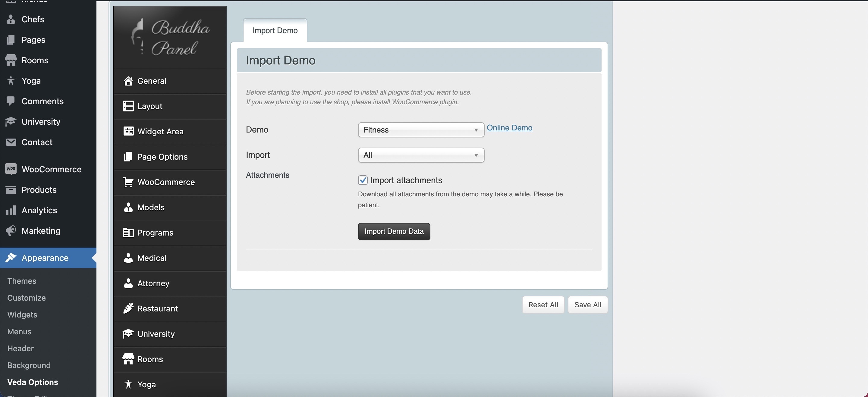Click the Widget Area grid icon
This screenshot has width=868, height=397.
coord(128,131)
